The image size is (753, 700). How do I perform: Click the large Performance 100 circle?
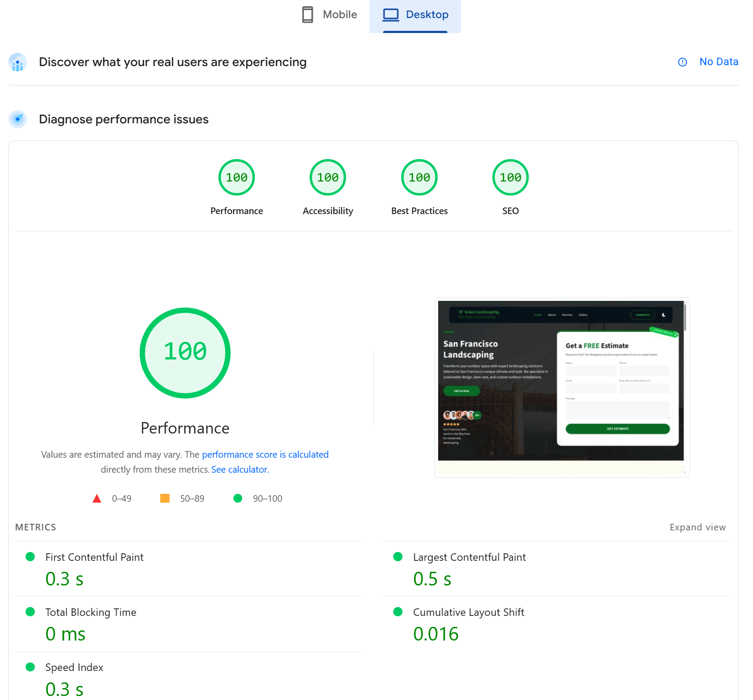click(x=185, y=352)
